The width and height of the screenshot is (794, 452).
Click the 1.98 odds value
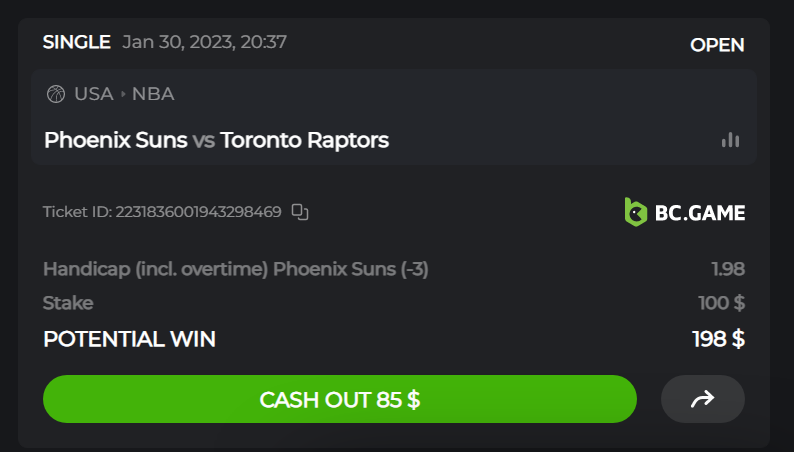pyautogui.click(x=727, y=269)
